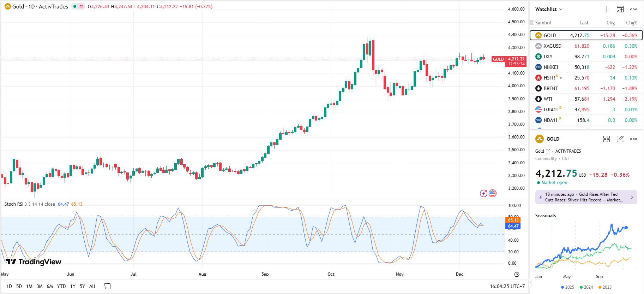Click the calendar go-to-date icon
Screen dimensions: 644x294
click(107, 286)
